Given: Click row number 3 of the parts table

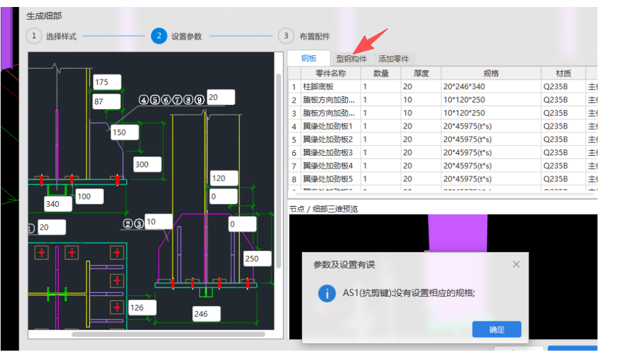Looking at the screenshot, I should tap(294, 113).
